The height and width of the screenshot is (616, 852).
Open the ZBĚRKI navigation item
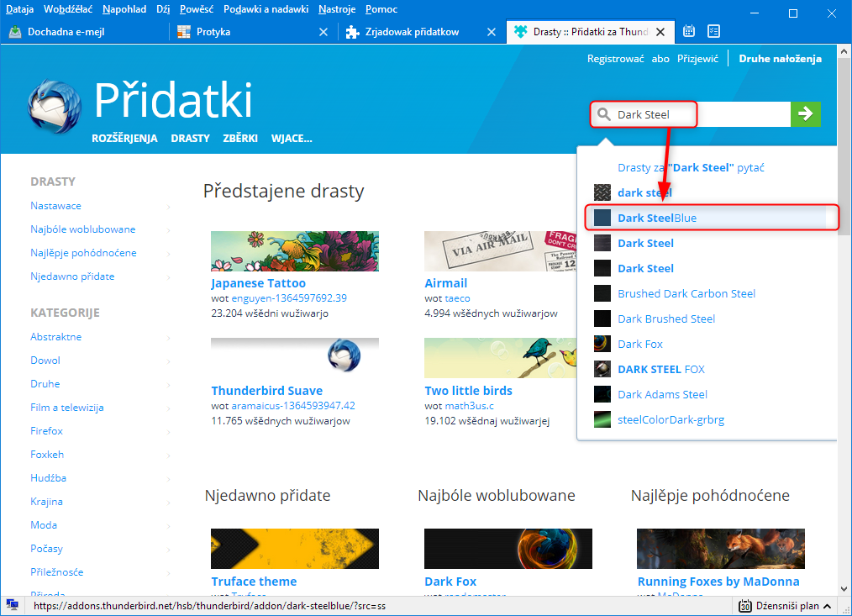[x=240, y=138]
